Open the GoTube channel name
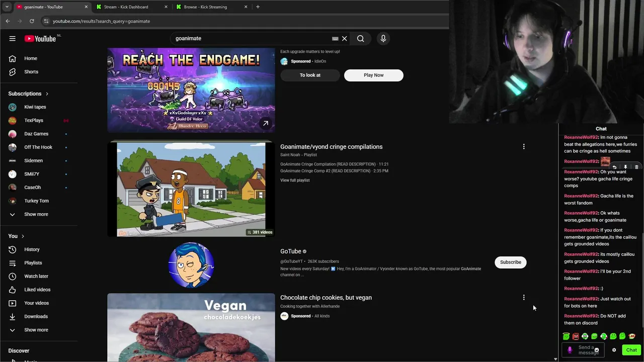 [291, 251]
